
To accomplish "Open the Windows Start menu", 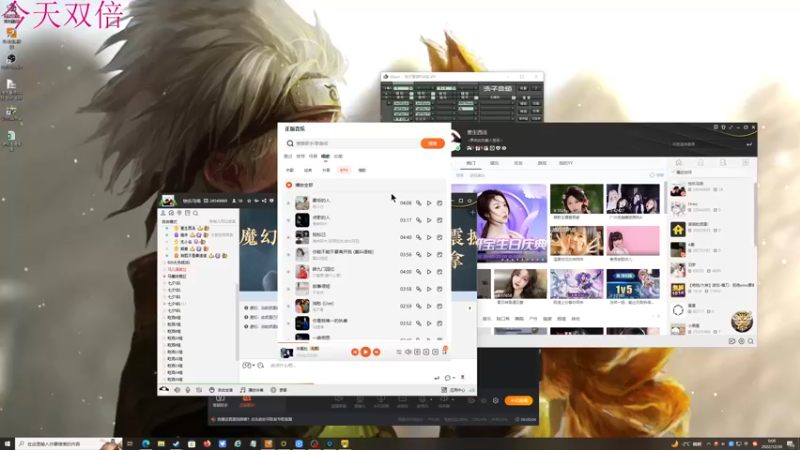I will [7, 444].
